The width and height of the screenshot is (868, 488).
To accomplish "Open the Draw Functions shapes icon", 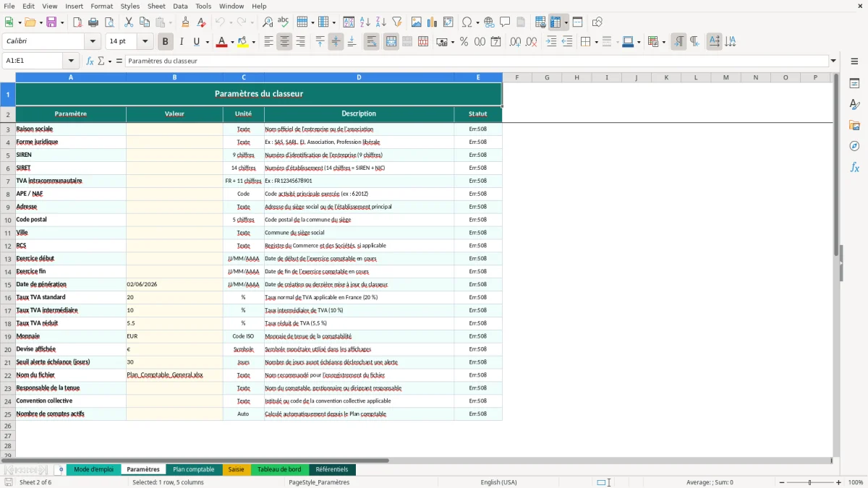I will pyautogui.click(x=597, y=22).
